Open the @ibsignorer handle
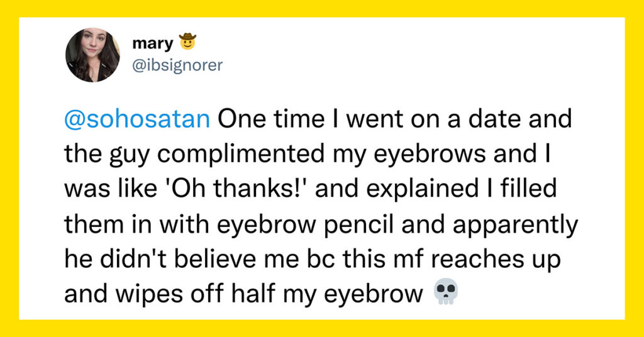The width and height of the screenshot is (644, 337). [x=177, y=65]
